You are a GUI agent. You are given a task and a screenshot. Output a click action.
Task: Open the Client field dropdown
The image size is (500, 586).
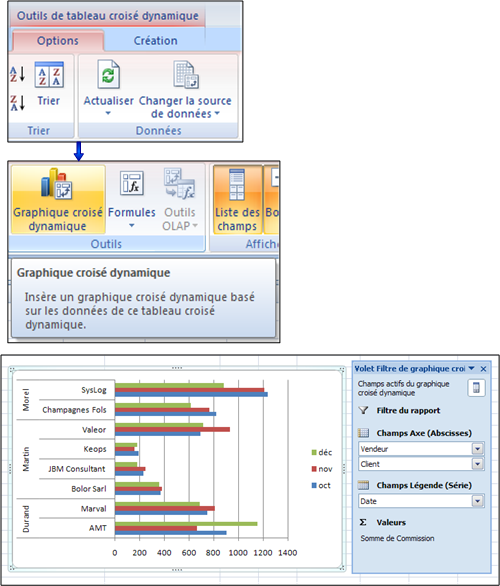(x=478, y=464)
